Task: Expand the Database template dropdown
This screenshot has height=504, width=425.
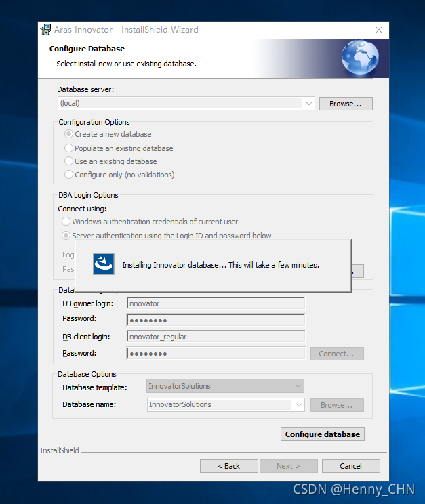Action: pos(298,385)
